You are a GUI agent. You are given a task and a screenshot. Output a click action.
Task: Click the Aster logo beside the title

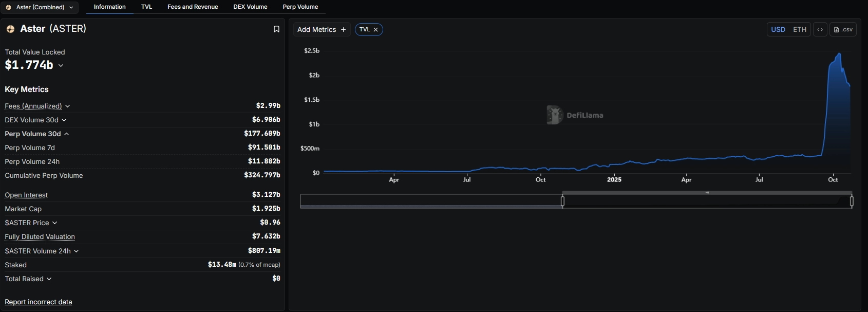point(10,29)
